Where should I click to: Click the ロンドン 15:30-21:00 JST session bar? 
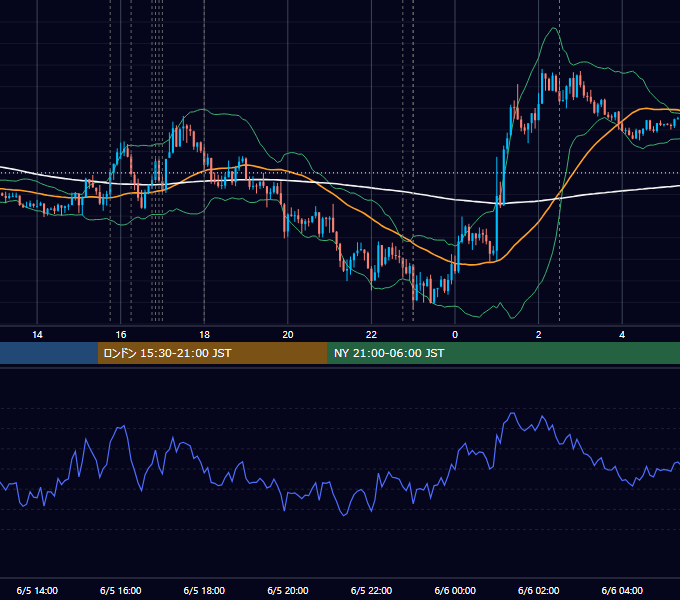click(212, 353)
